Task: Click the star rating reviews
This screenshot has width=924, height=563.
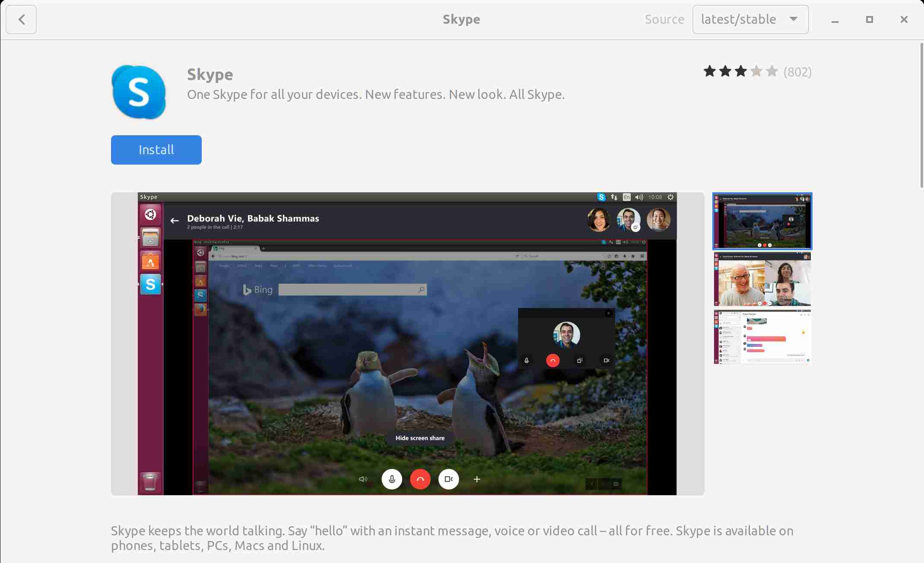Action: tap(740, 71)
